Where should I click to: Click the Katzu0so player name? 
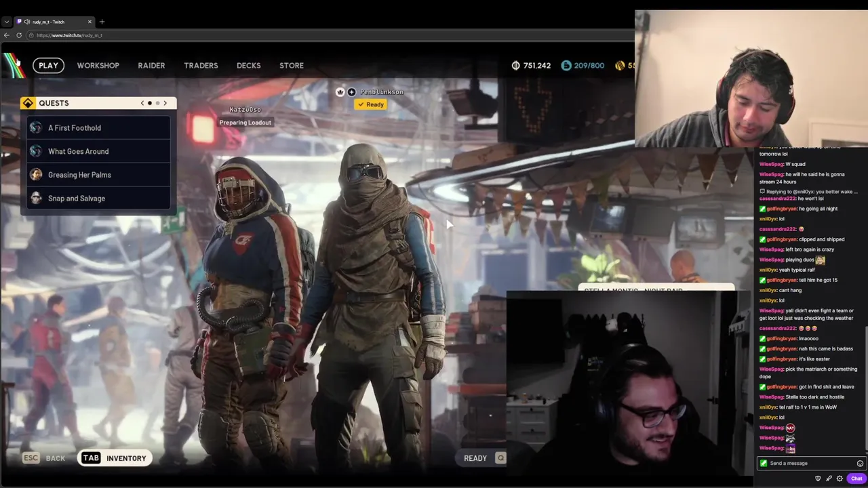[245, 110]
